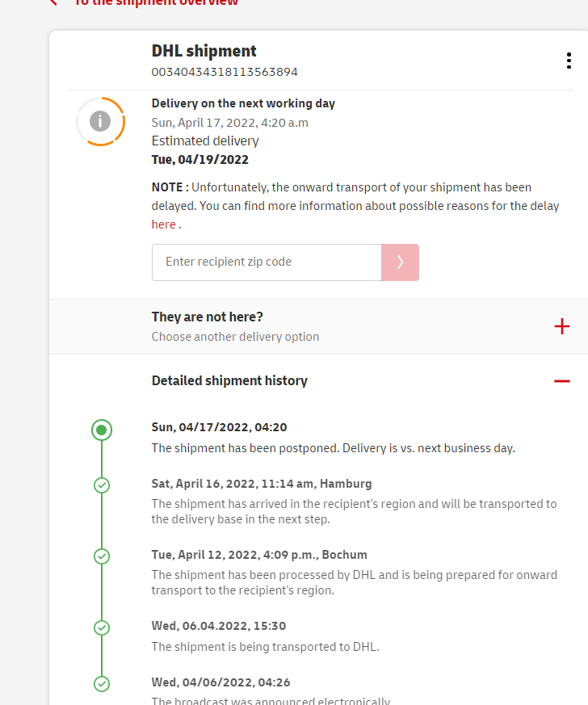The width and height of the screenshot is (588, 705).
Task: Submit zip code with red arrow button
Action: [x=400, y=262]
